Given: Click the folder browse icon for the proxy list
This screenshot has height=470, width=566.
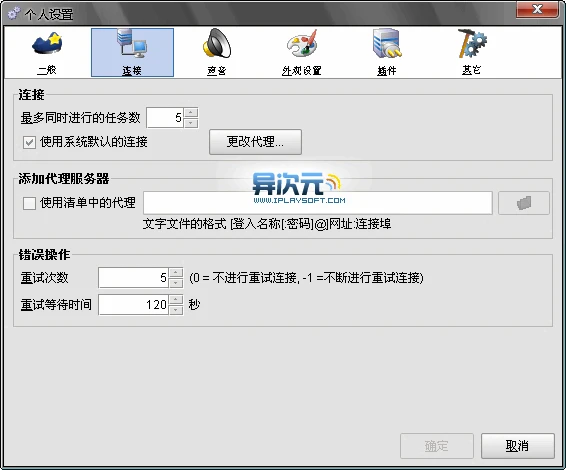Looking at the screenshot, I should (x=524, y=203).
